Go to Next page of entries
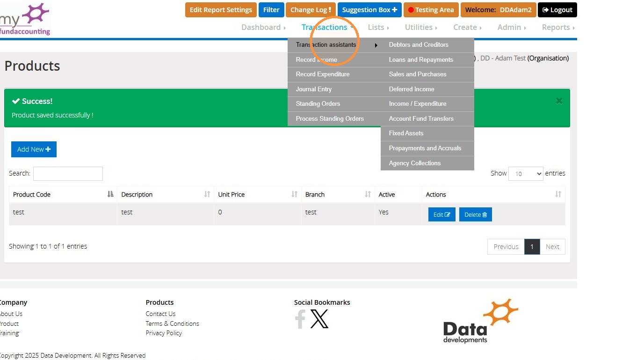The image size is (644, 360). click(x=552, y=247)
